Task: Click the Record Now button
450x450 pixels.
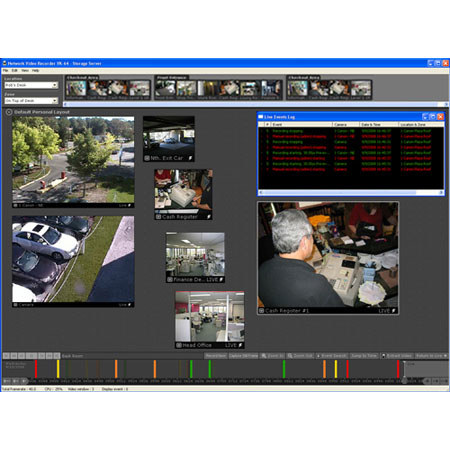Action: 216,356
